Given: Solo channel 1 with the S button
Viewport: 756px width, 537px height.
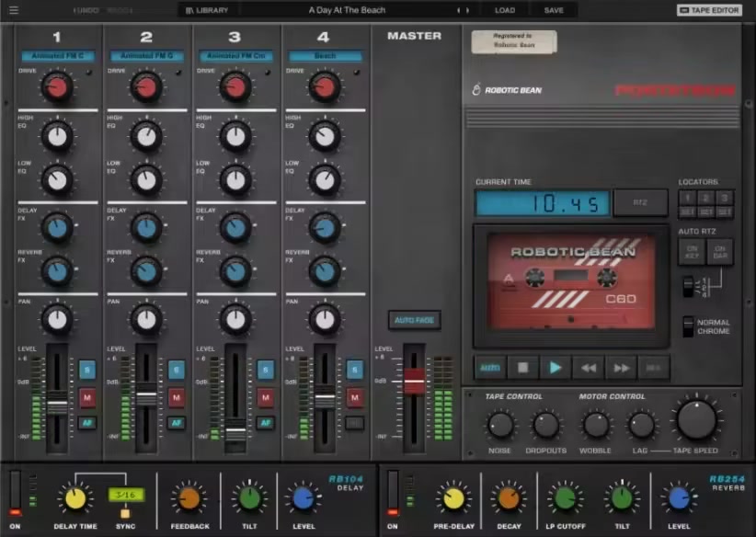Looking at the screenshot, I should point(87,370).
